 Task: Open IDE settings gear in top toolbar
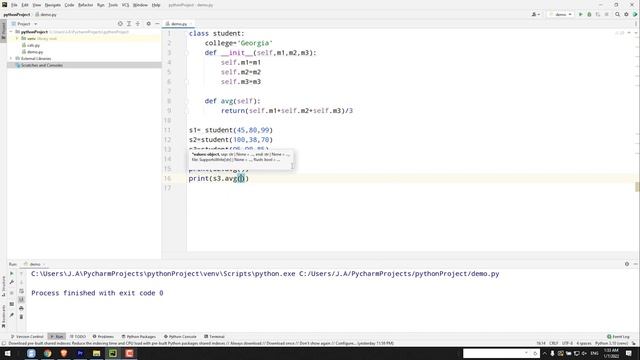click(x=626, y=14)
